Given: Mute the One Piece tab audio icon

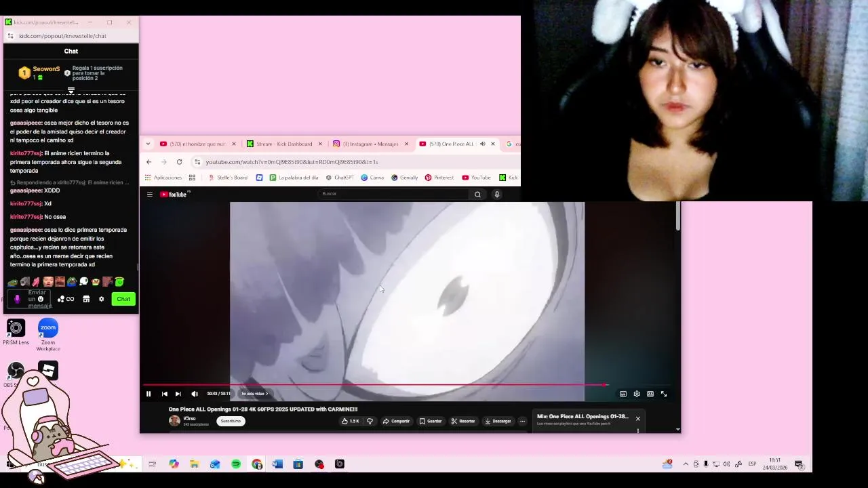Looking at the screenshot, I should pos(482,144).
